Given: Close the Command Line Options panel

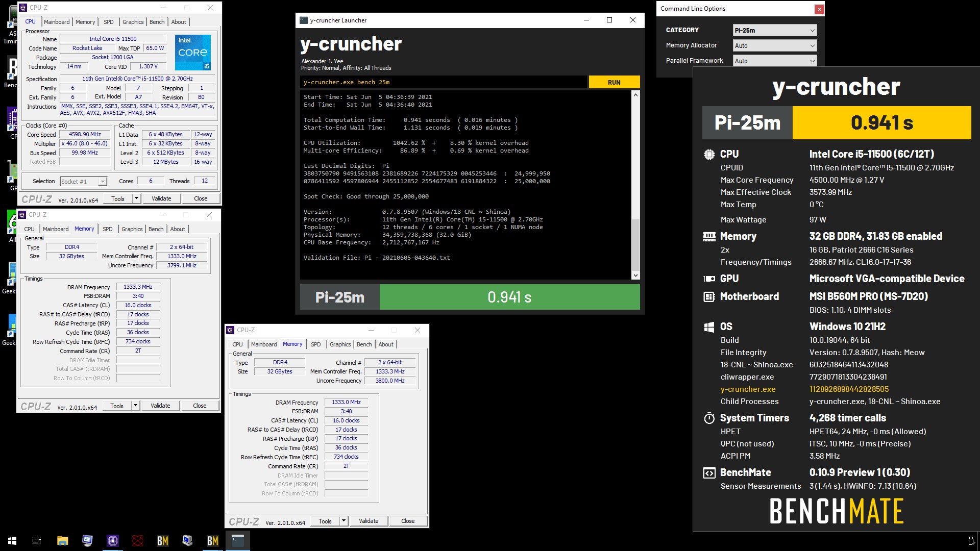Looking at the screenshot, I should tap(819, 9).
